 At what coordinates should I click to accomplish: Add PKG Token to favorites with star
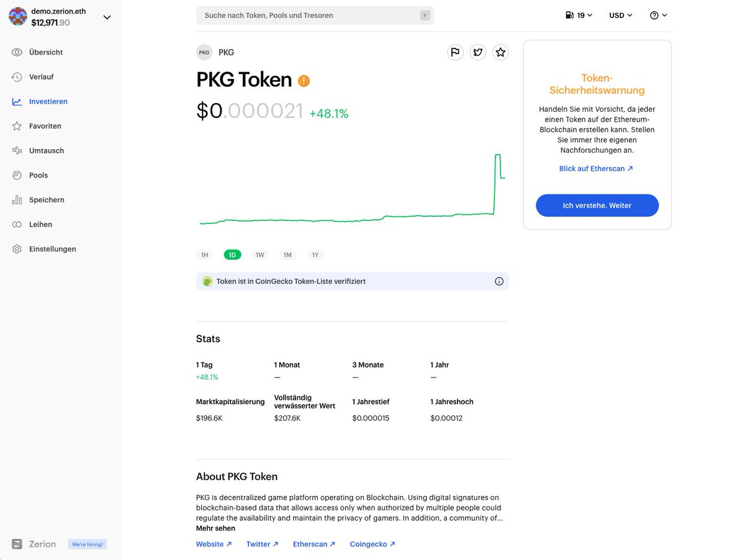500,52
